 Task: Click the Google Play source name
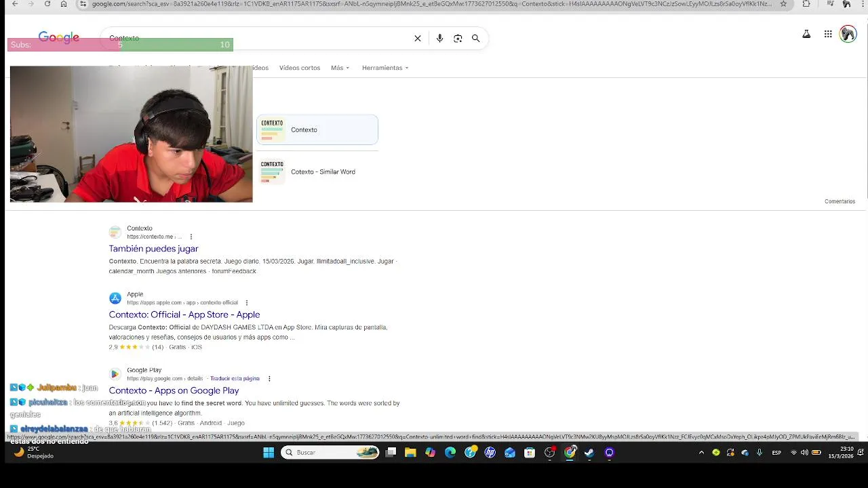(x=144, y=370)
